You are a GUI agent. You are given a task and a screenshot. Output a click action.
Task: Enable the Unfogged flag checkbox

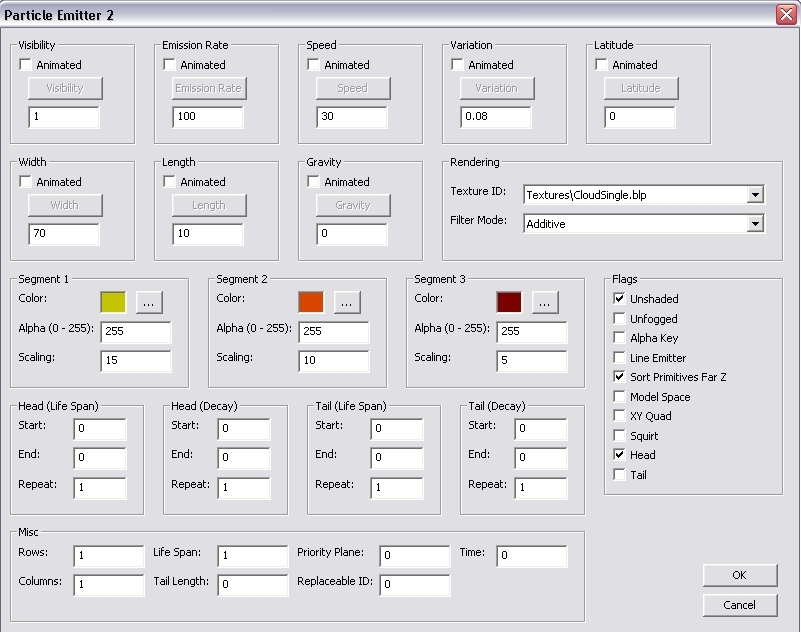619,318
